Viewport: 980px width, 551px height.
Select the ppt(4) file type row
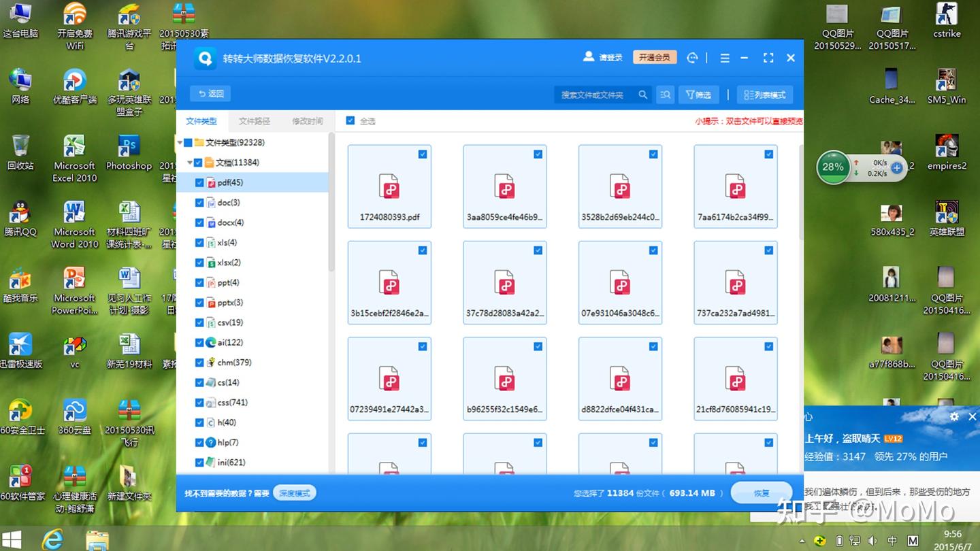pos(252,282)
